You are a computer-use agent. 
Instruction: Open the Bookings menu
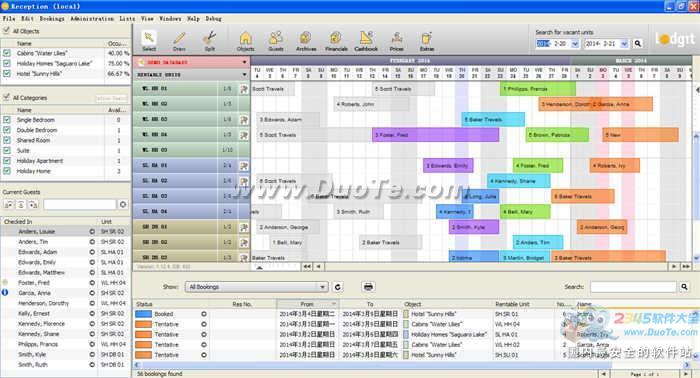[52, 19]
